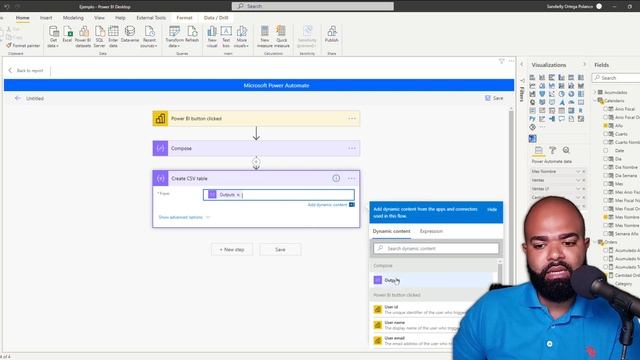The height and width of the screenshot is (360, 640).
Task: Open Power BI datasets in the ribbon
Action: click(83, 37)
